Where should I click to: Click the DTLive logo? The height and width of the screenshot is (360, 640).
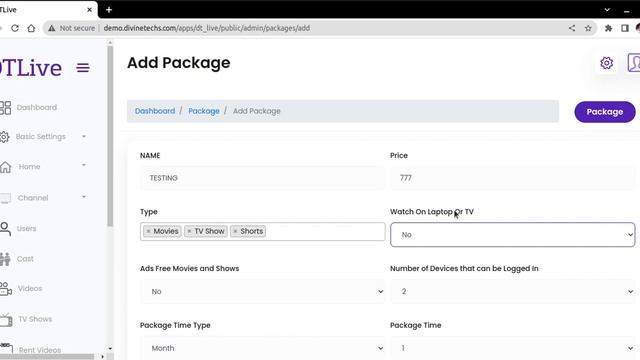(x=31, y=68)
